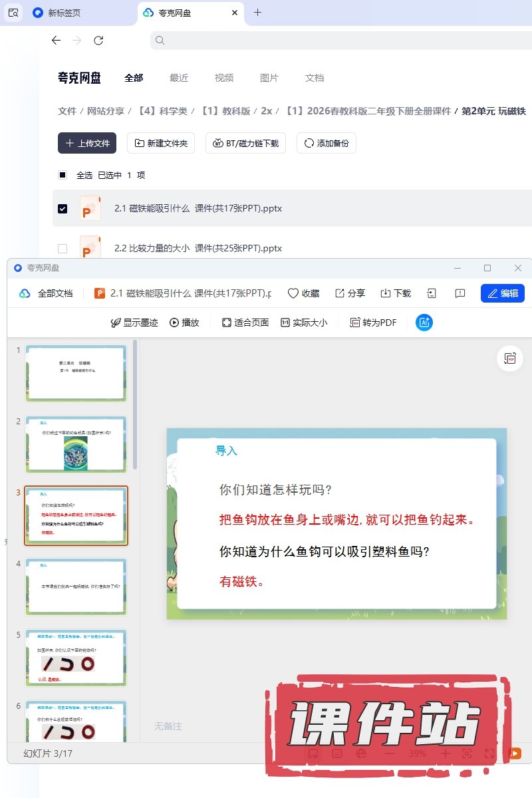Select slide 4 thumbnail
The height and width of the screenshot is (798, 532).
76,586
